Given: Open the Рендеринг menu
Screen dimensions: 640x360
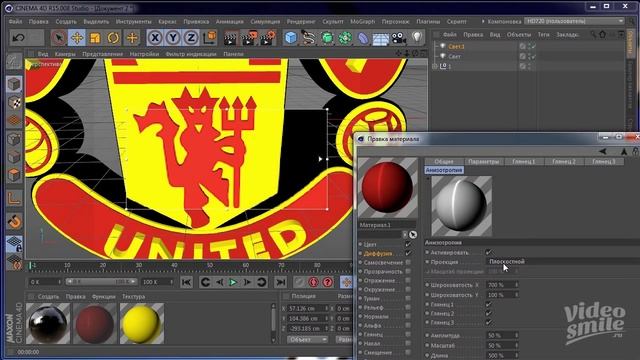Looking at the screenshot, I should (301, 22).
